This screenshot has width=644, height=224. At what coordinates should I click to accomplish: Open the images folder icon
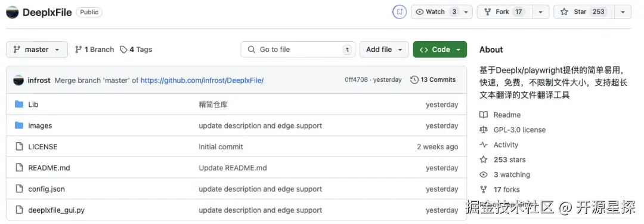pyautogui.click(x=19, y=125)
